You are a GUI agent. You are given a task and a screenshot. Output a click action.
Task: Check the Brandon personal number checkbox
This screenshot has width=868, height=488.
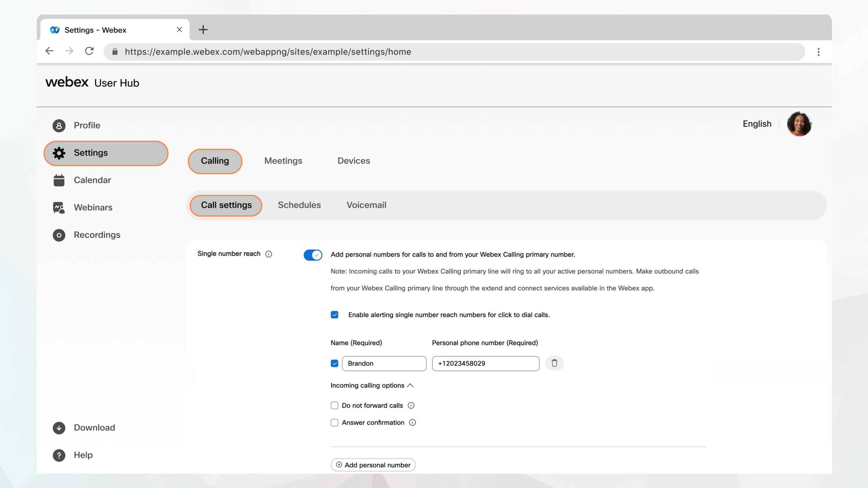coord(334,363)
